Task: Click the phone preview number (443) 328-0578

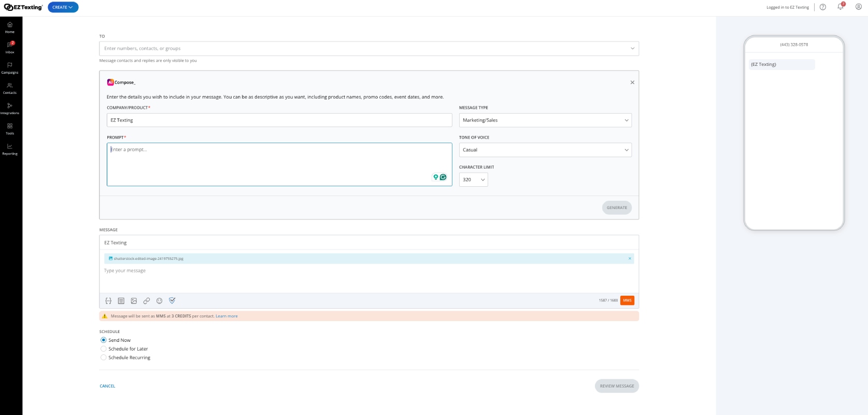Action: click(794, 45)
